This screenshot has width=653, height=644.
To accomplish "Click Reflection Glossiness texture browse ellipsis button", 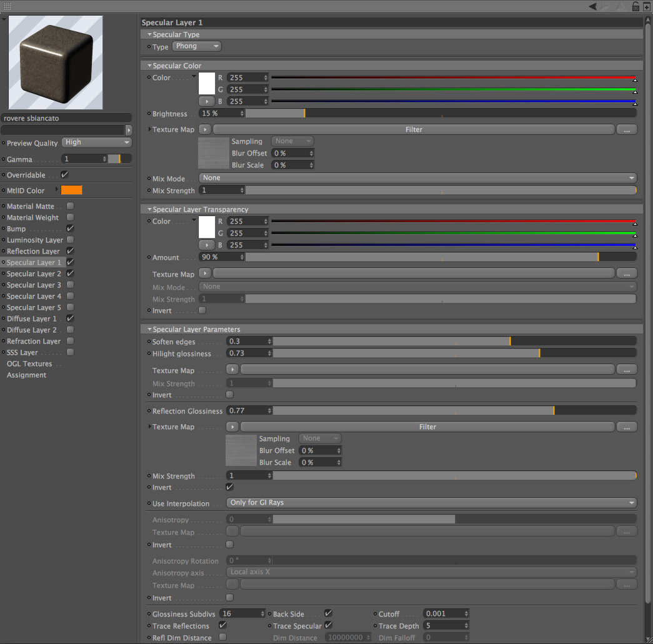I will (x=627, y=427).
